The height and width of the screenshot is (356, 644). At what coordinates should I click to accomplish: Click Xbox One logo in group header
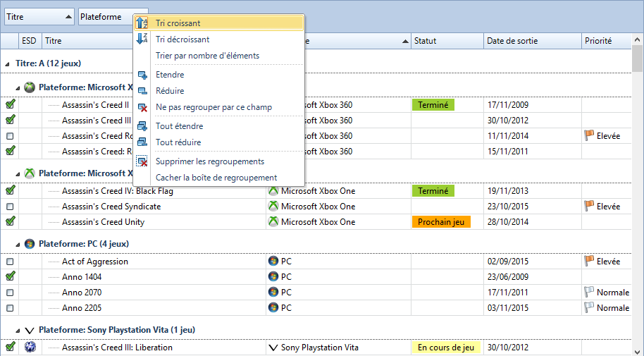[30, 173]
